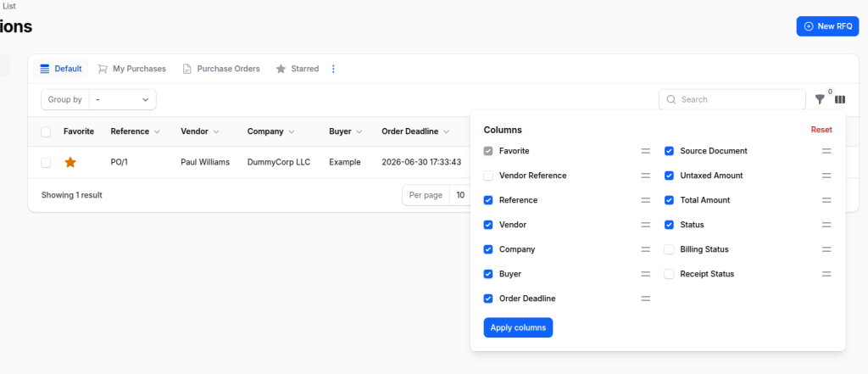Sort by Reference column chevron

157,131
